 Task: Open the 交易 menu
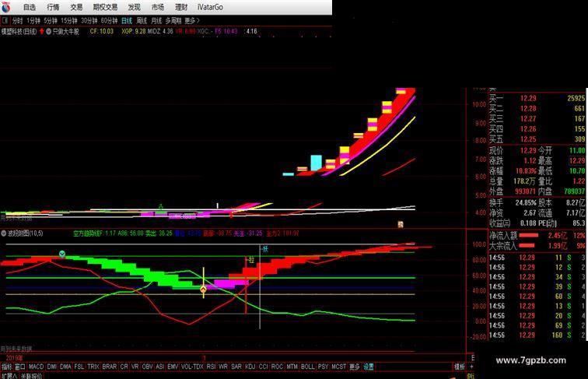pyautogui.click(x=76, y=7)
